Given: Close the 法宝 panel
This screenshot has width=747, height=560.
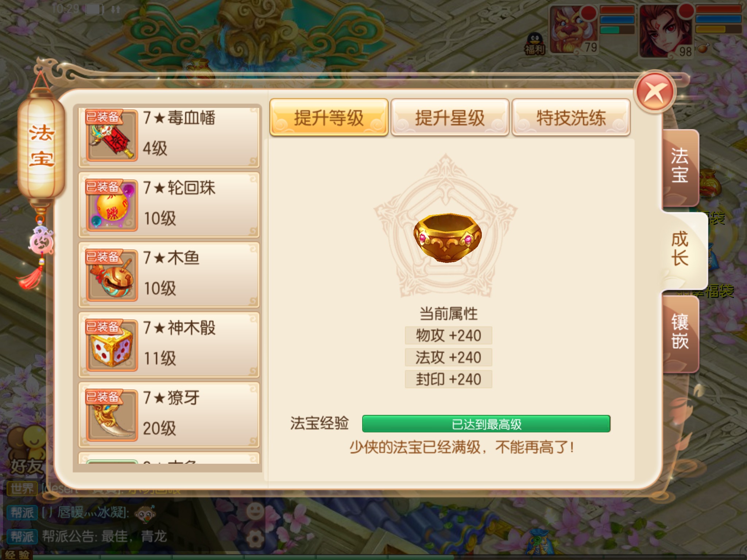Looking at the screenshot, I should click(655, 93).
